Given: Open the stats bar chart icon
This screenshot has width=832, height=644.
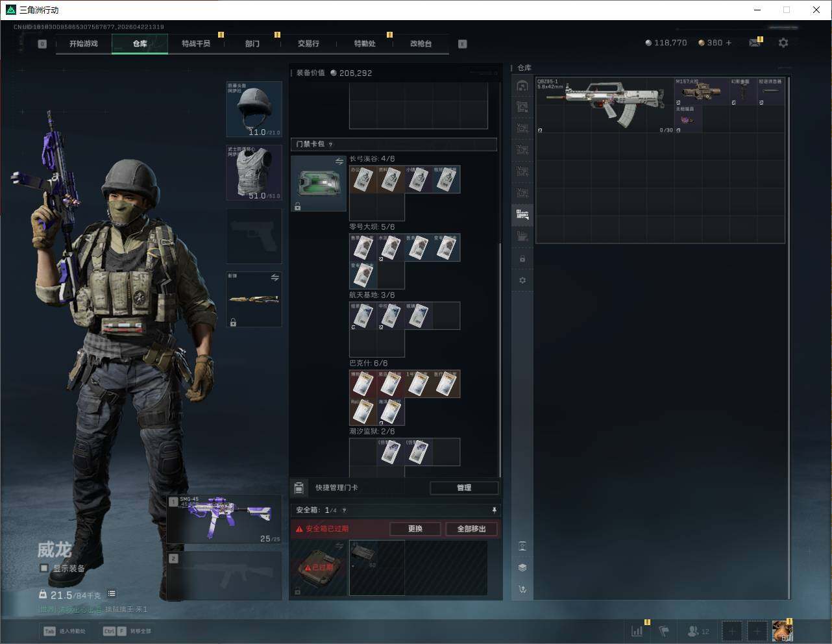Looking at the screenshot, I should tap(637, 630).
